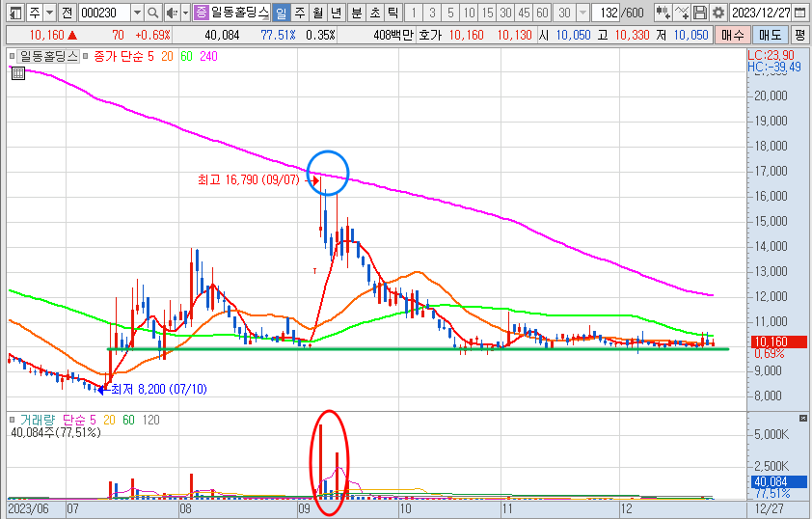Switch to 주 weekly chart period
This screenshot has height=519, width=812.
coord(300,13)
